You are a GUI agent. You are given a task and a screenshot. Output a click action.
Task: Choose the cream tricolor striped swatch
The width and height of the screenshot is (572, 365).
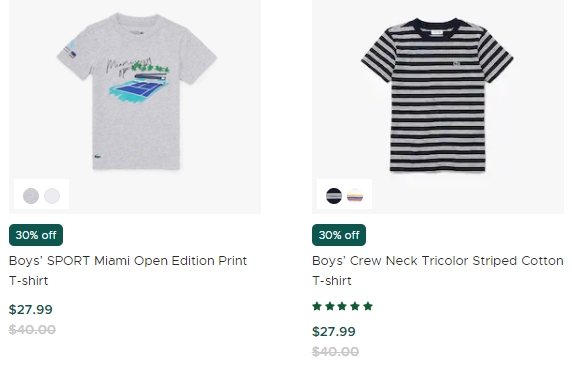(355, 196)
